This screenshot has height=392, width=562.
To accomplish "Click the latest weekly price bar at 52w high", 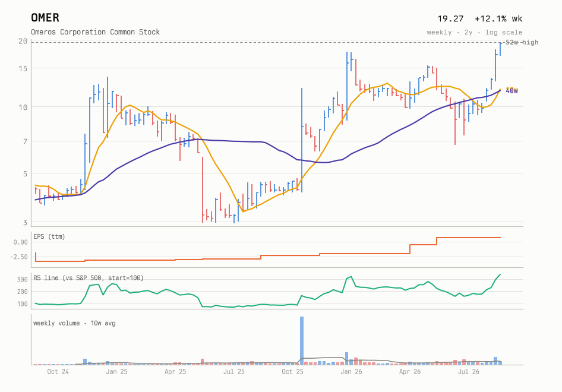I will [500, 49].
